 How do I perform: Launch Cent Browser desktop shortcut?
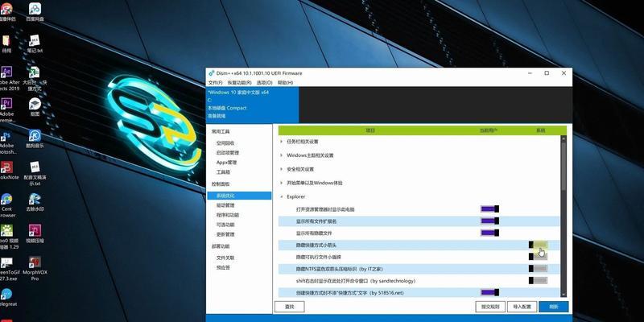(x=6, y=205)
